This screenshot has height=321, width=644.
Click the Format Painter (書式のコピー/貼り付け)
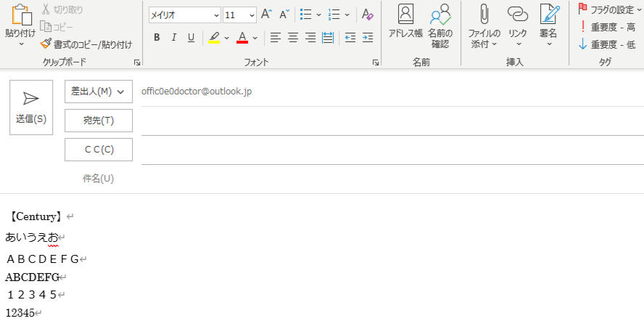pos(86,44)
